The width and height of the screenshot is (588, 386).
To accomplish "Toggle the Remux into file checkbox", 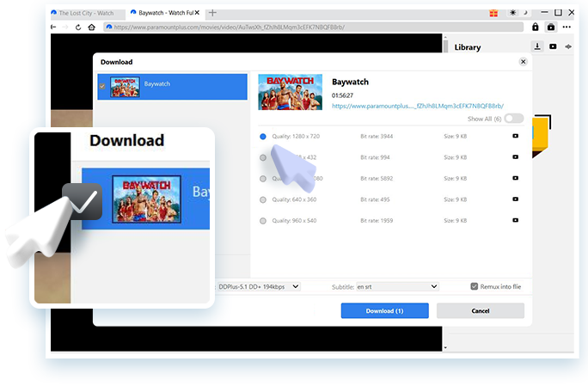I will tap(474, 286).
